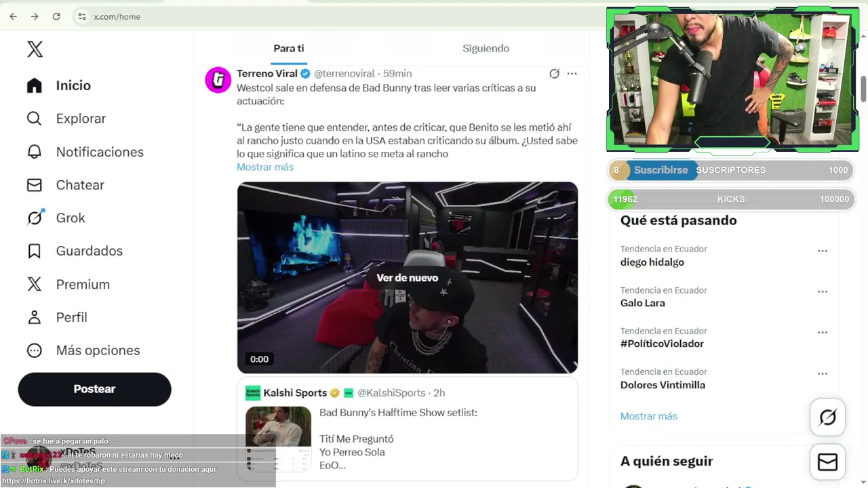Viewport: 868px width, 488px height.
Task: Click page vertical scrollbar thumb
Action: pyautogui.click(x=863, y=89)
